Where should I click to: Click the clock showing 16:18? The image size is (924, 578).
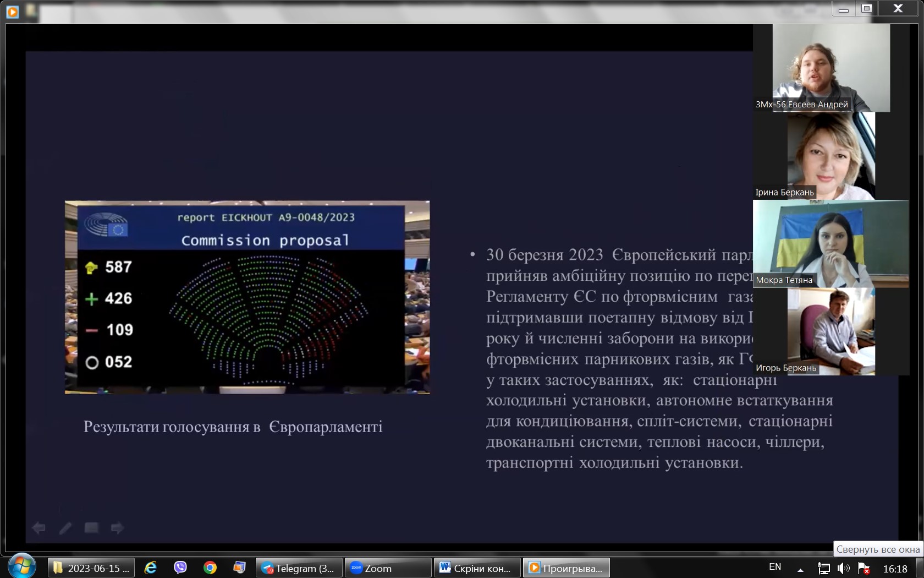(x=895, y=569)
